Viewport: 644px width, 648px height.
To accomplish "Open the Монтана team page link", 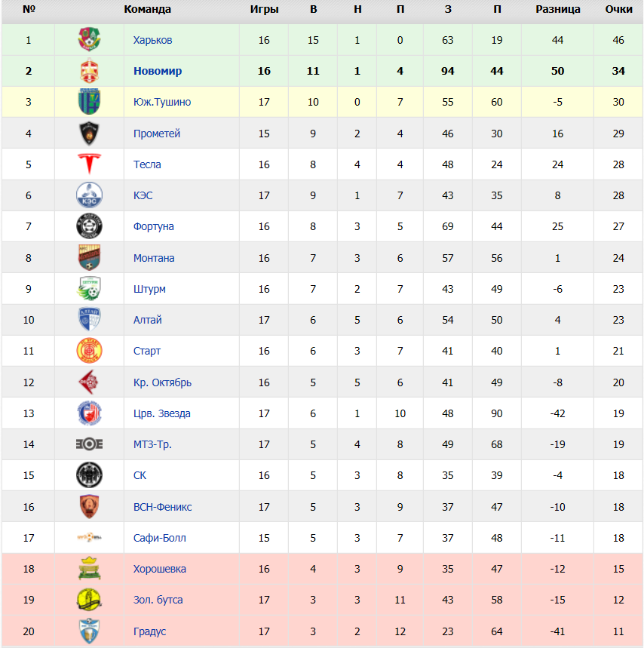I will (x=154, y=258).
